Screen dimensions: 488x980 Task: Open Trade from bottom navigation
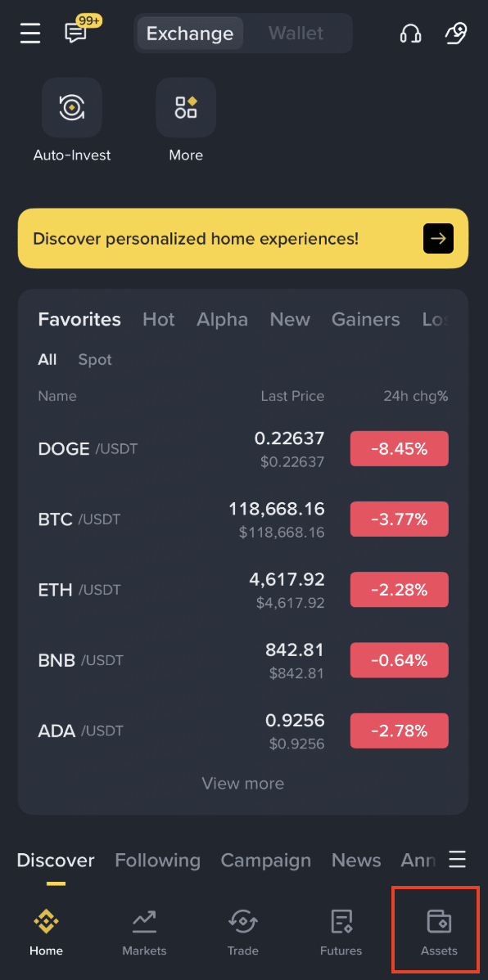click(x=242, y=933)
